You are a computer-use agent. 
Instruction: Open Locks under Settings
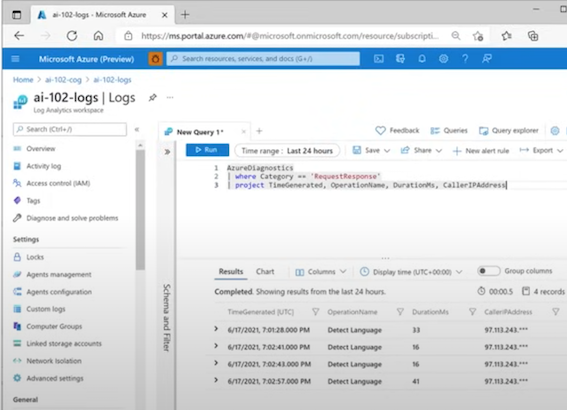click(x=35, y=257)
